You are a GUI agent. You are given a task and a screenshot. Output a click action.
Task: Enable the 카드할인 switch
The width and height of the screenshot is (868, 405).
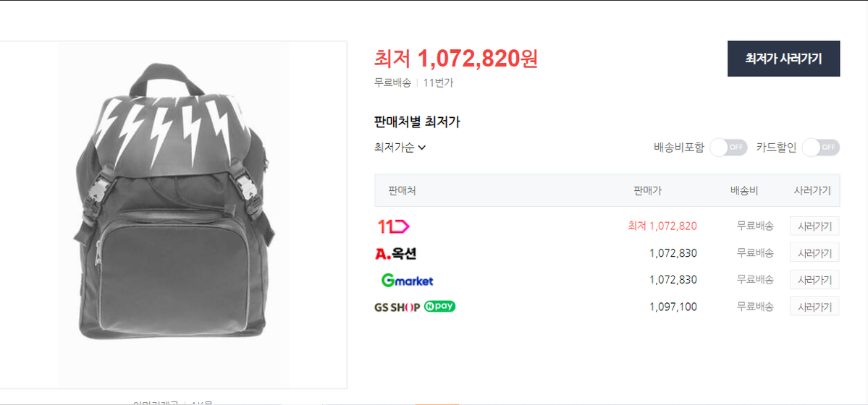pyautogui.click(x=821, y=148)
